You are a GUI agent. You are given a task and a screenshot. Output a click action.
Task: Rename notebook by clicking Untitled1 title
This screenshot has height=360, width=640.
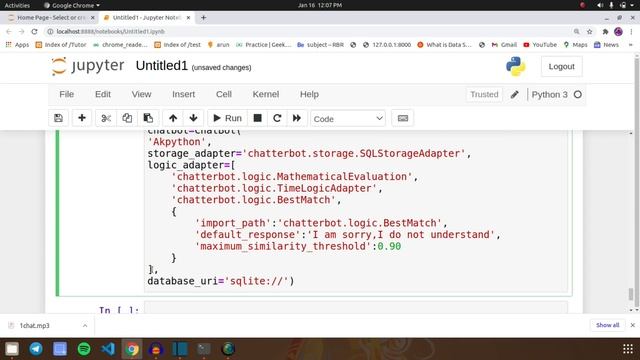click(162, 66)
